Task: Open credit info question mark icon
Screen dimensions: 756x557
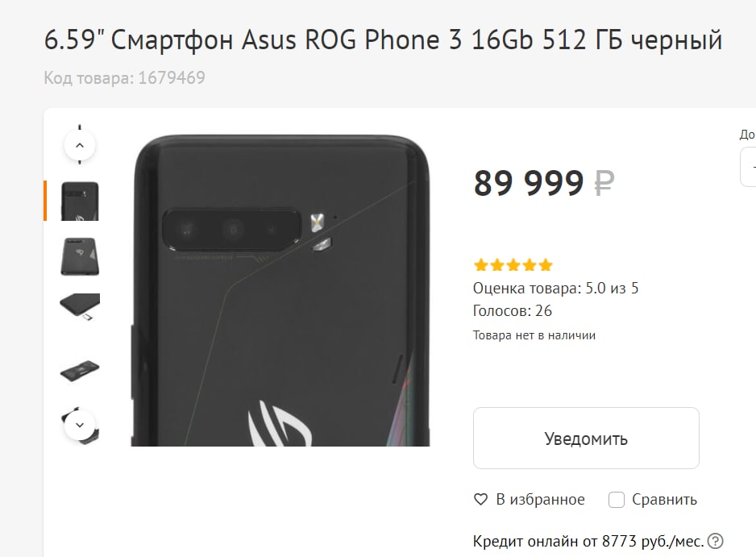Action: [x=716, y=541]
